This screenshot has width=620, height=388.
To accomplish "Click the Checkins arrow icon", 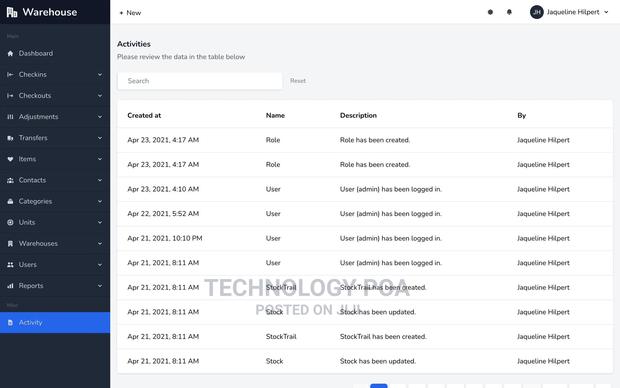I will [10, 74].
